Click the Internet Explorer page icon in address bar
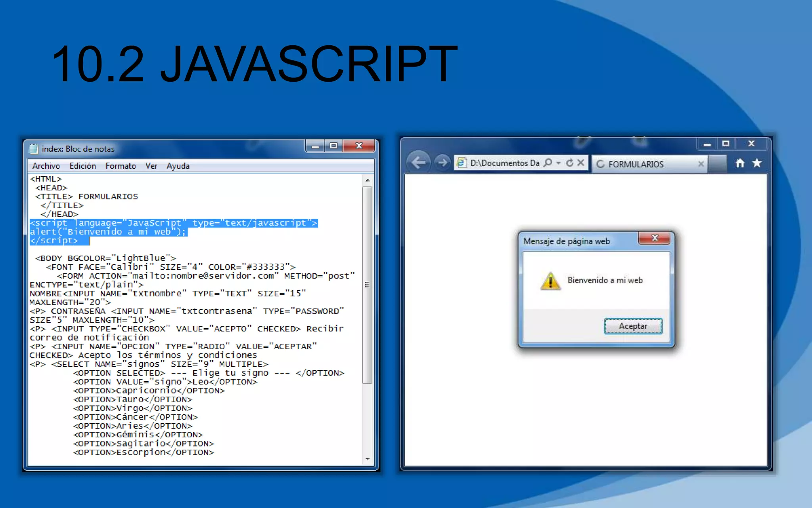Image resolution: width=812 pixels, height=508 pixels. (461, 163)
